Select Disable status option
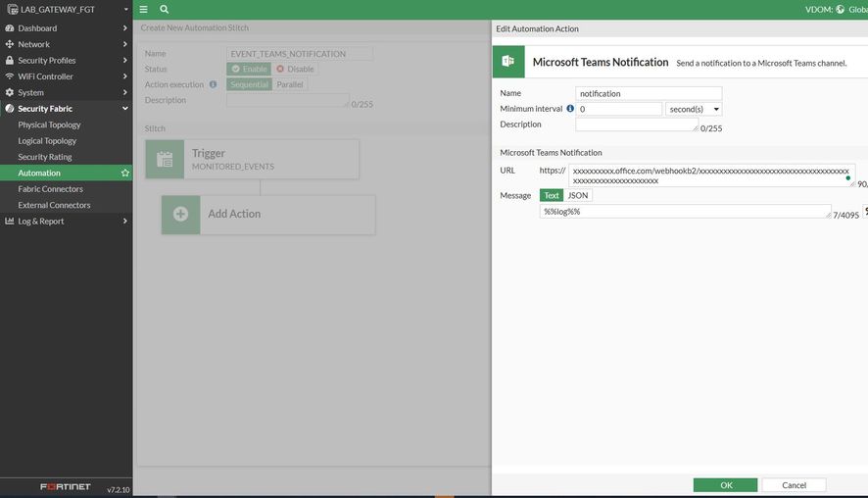The image size is (868, 498). [295, 70]
